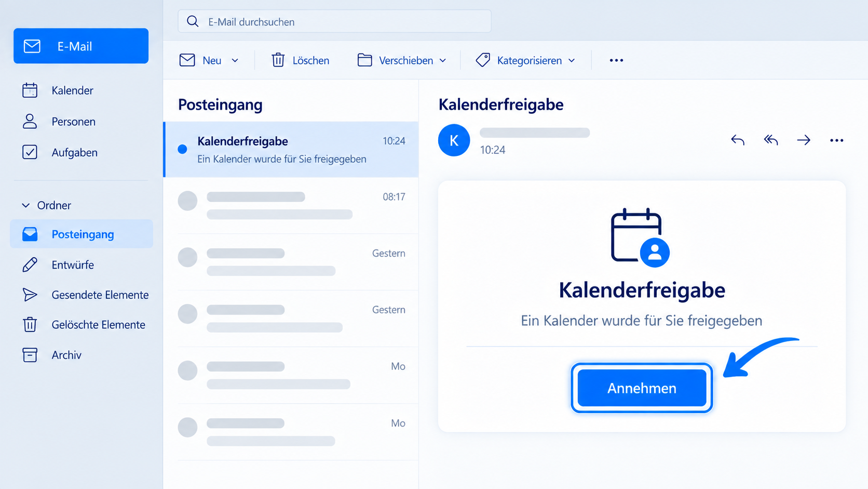Click the Reply all double-arrow icon

(771, 140)
